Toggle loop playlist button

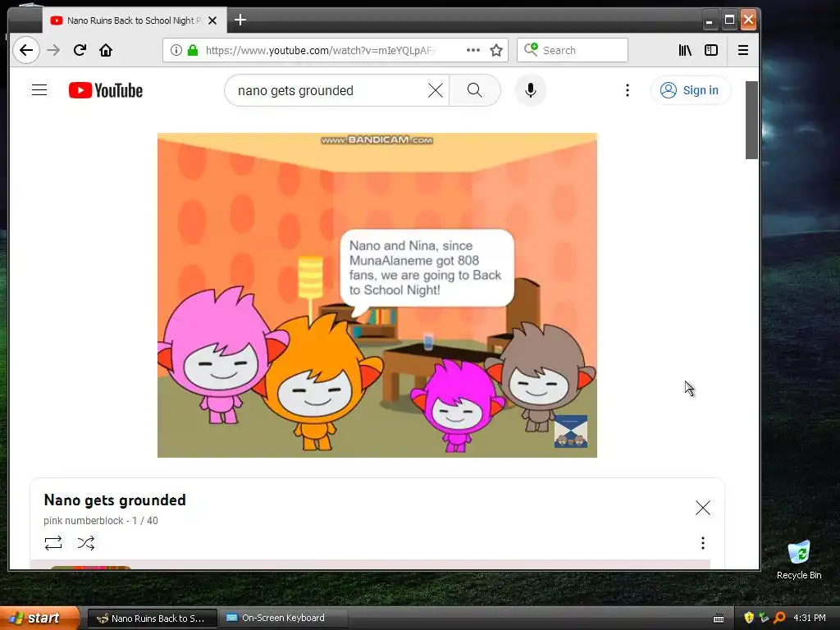click(x=53, y=543)
